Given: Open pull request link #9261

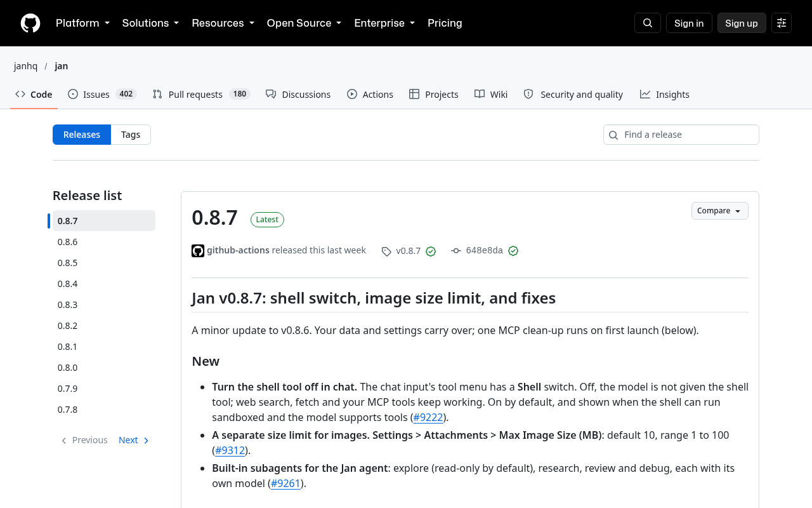Looking at the screenshot, I should (285, 483).
